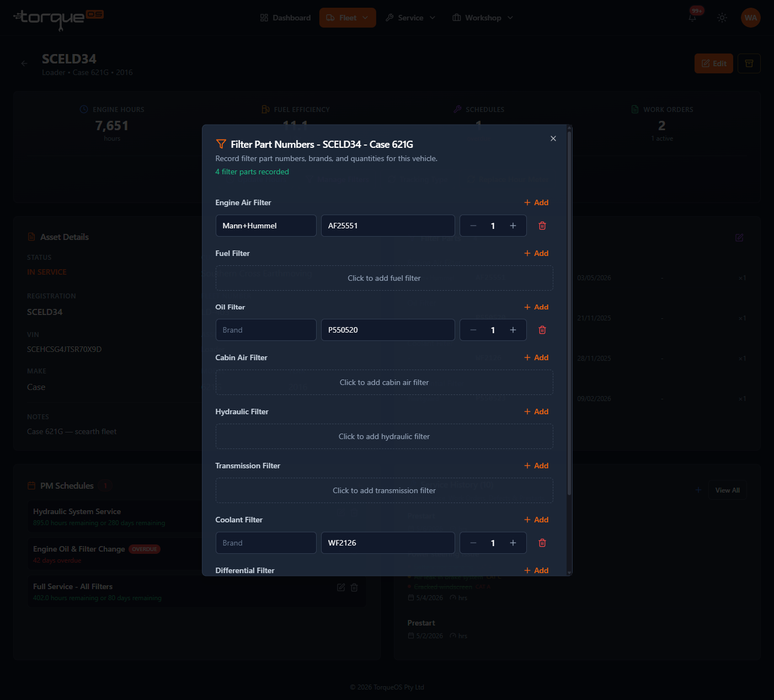Click to add fuel filter placeholder
This screenshot has width=774, height=700.
point(384,278)
